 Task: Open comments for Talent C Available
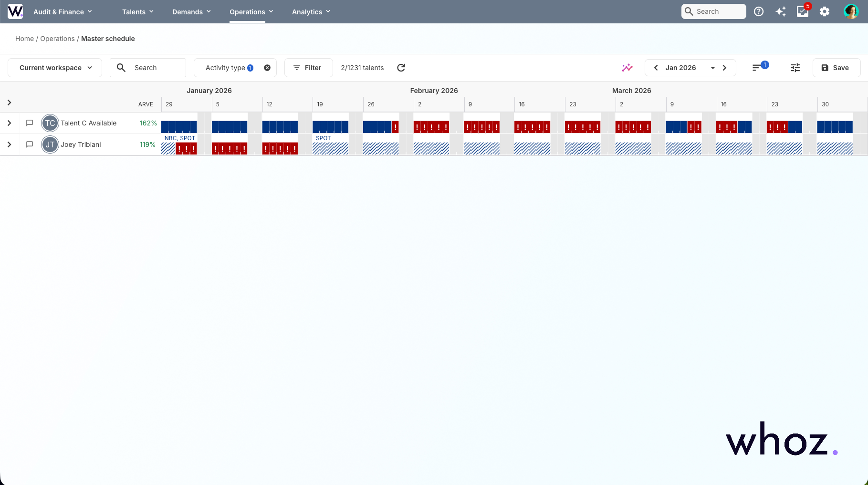(x=29, y=123)
